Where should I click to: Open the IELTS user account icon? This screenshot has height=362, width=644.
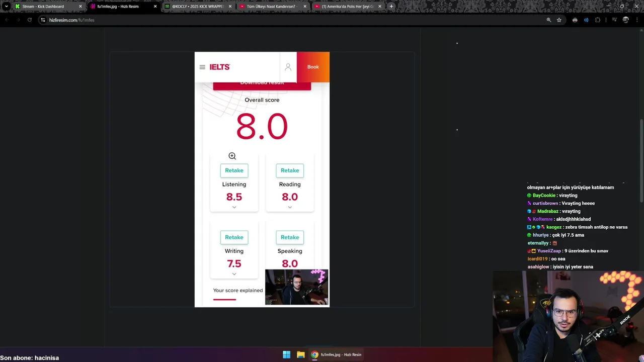click(288, 67)
